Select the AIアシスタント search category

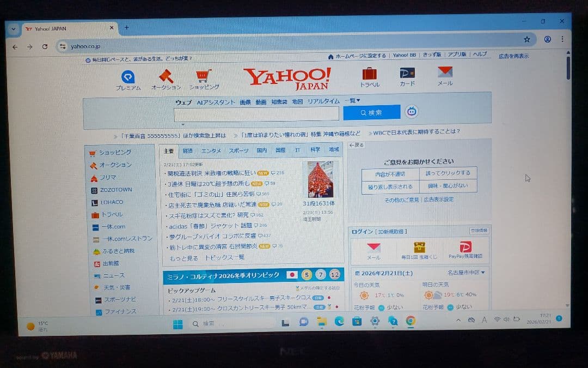(x=216, y=102)
